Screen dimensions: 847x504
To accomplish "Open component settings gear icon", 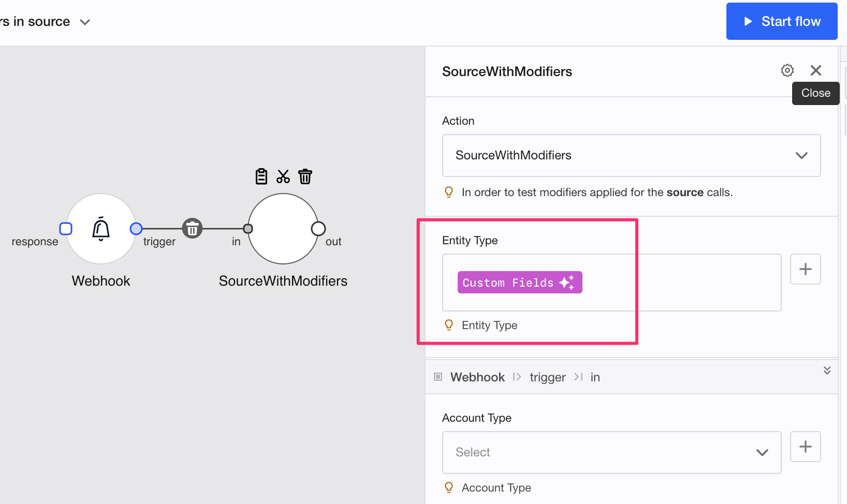I will [x=787, y=70].
